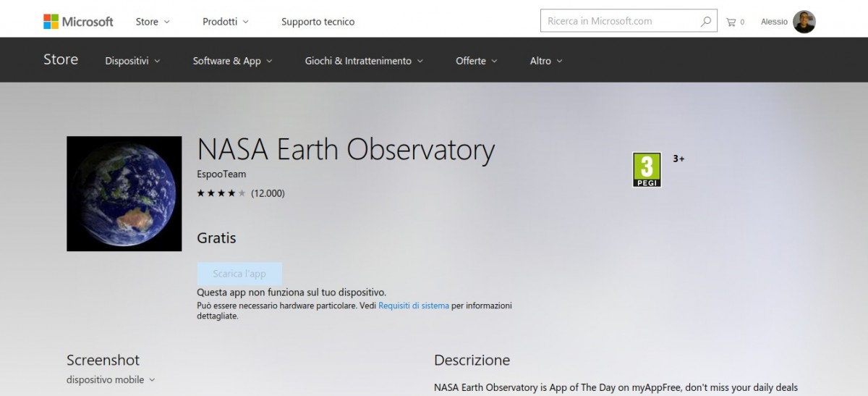The width and height of the screenshot is (868, 396).
Task: Click the star rating of the app
Action: coord(221,193)
